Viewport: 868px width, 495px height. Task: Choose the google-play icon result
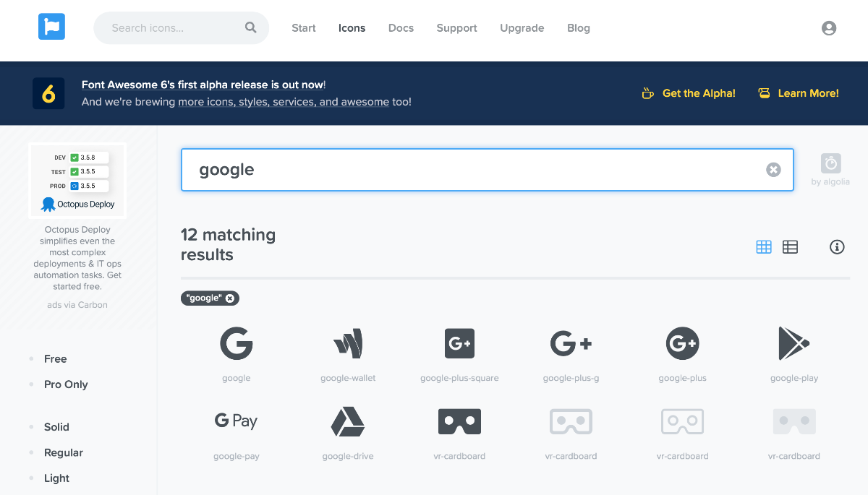793,344
